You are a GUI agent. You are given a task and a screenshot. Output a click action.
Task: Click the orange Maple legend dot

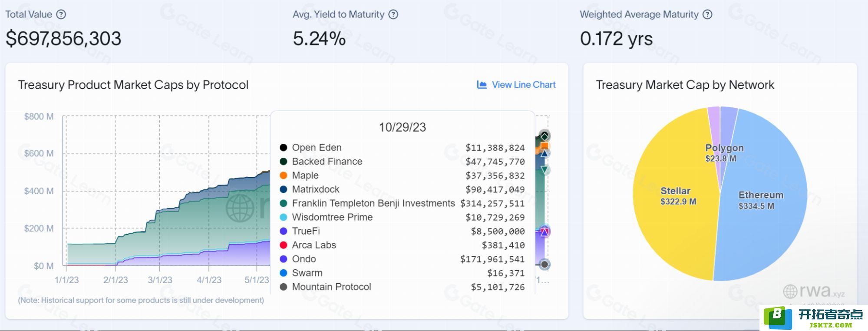click(x=284, y=175)
